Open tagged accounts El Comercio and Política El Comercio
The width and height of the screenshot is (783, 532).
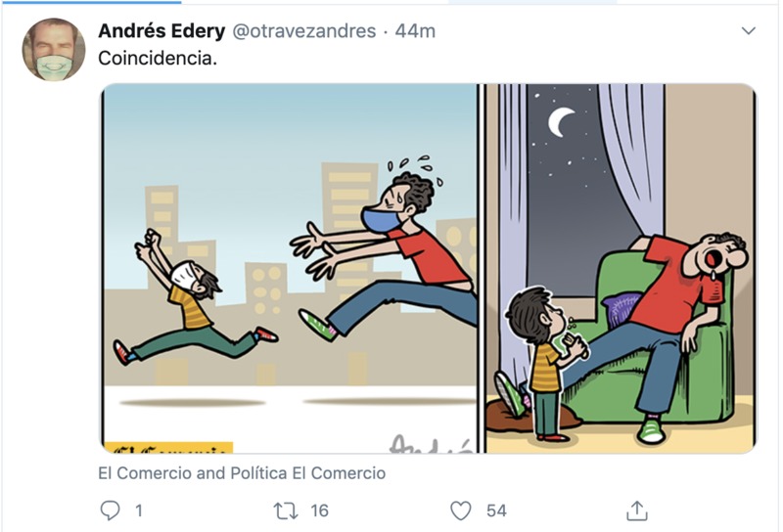click(242, 473)
